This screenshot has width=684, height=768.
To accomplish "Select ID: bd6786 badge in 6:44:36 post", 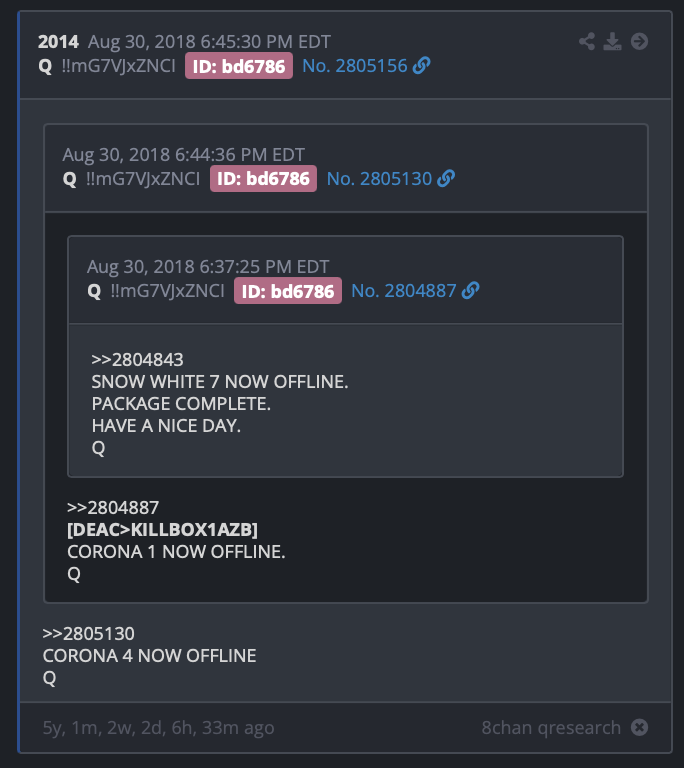I will [x=263, y=178].
